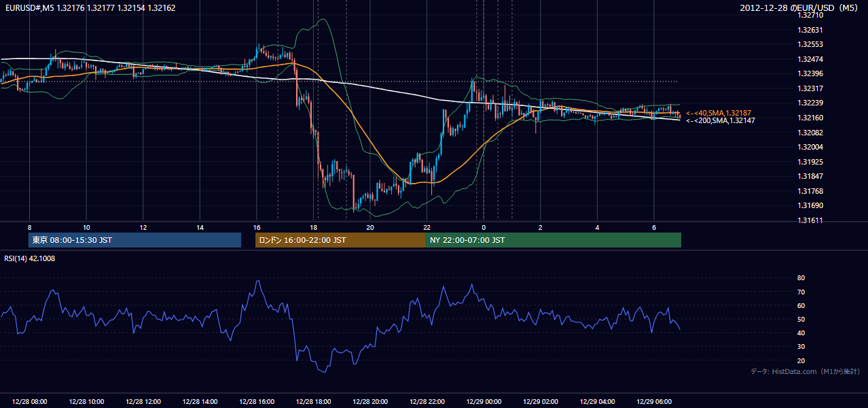The width and height of the screenshot is (868, 408).
Task: Click the 12/28 20:00 time axis label
Action: [x=370, y=402]
